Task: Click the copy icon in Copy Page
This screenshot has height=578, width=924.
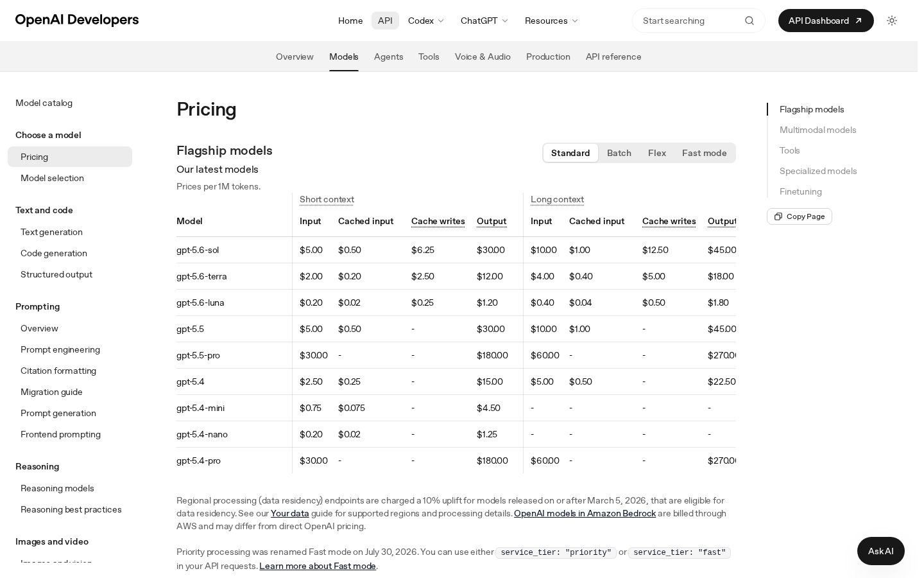Action: 778,216
